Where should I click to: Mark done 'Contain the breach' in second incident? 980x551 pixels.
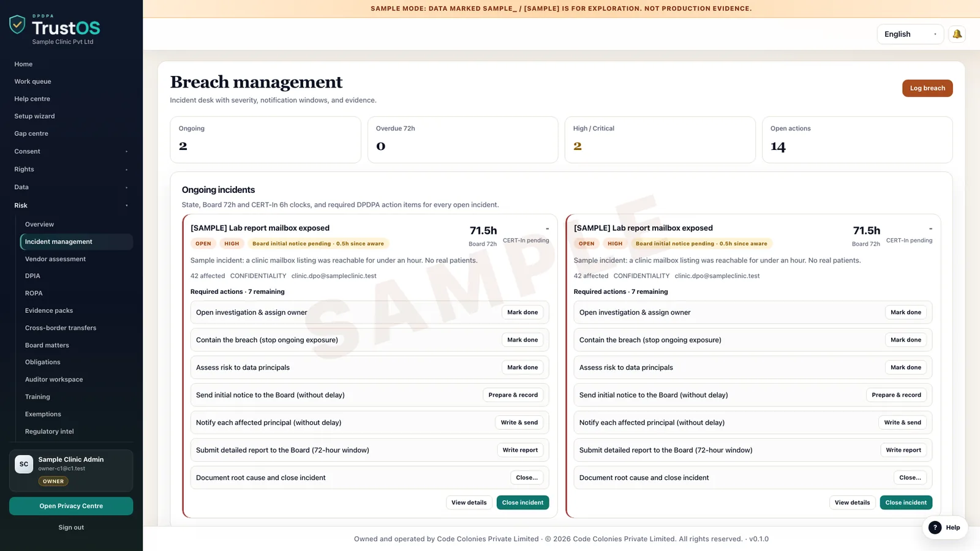[906, 340]
